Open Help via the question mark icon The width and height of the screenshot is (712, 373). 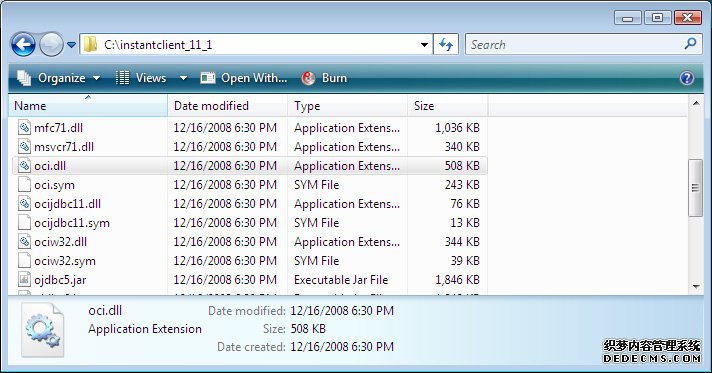687,78
